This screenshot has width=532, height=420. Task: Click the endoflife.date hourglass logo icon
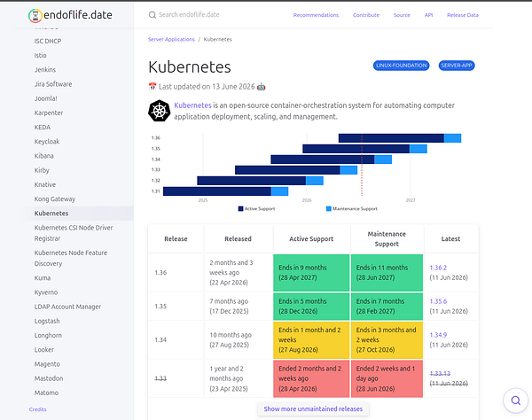(x=35, y=16)
